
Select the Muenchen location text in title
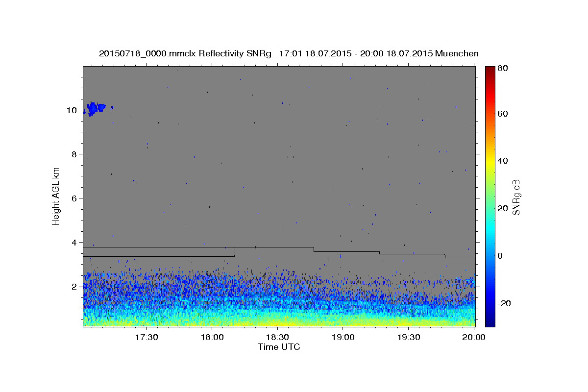(457, 53)
